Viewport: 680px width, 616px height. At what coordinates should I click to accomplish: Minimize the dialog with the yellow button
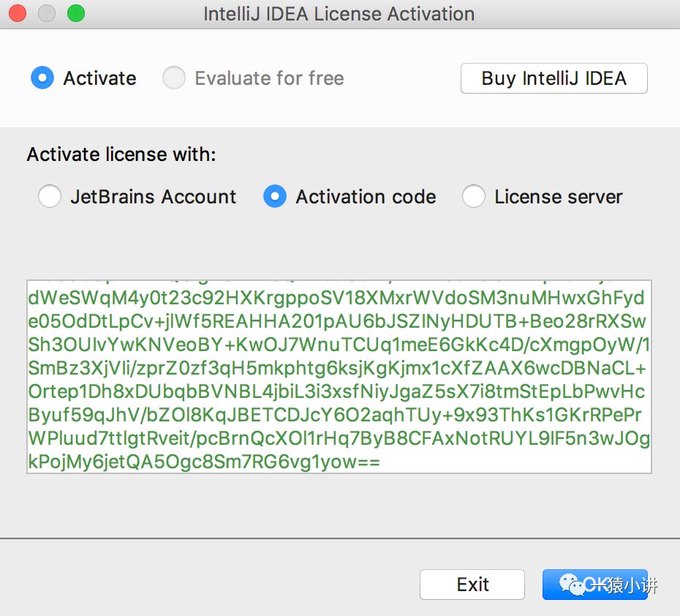click(x=46, y=13)
